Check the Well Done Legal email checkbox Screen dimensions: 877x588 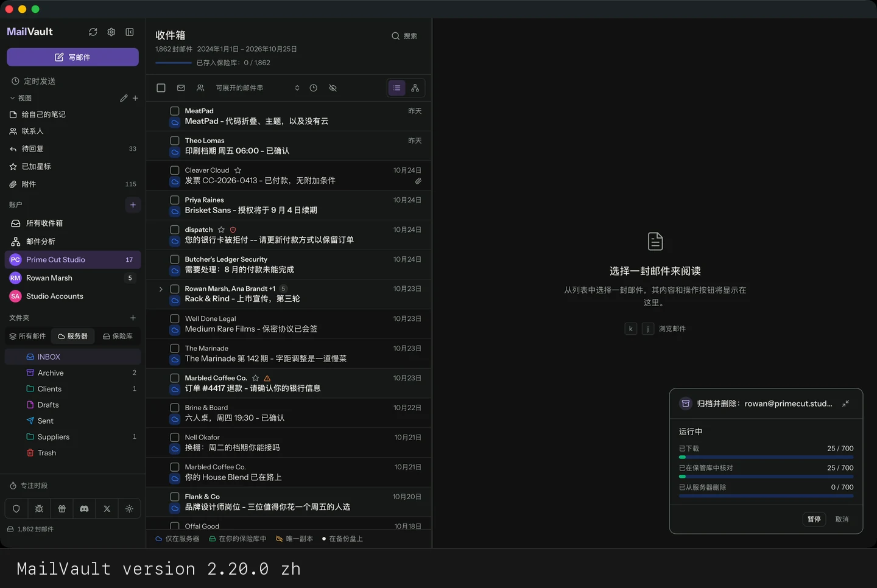[x=175, y=318]
